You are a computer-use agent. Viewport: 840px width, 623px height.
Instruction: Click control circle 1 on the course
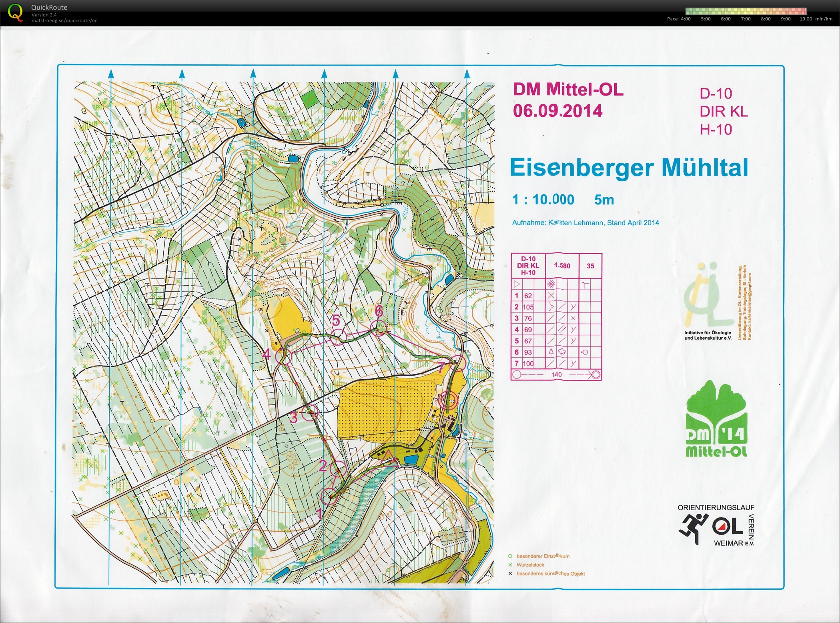coord(329,497)
